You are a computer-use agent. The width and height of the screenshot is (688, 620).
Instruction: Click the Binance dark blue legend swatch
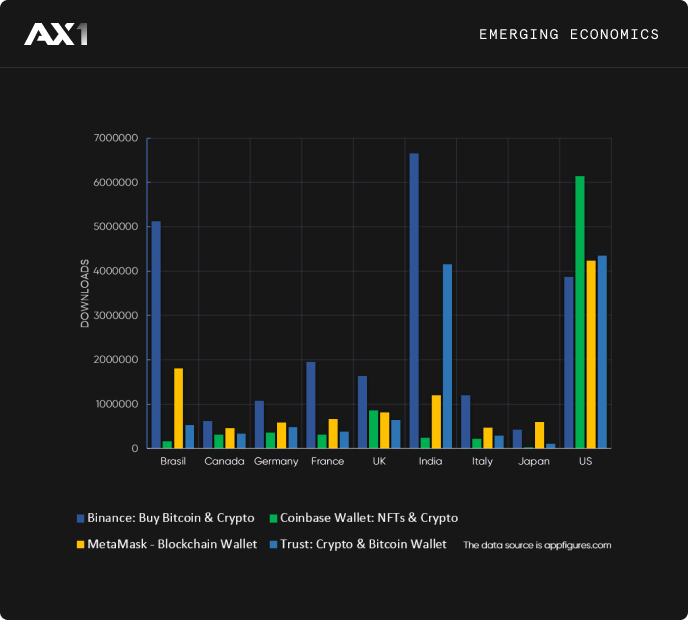[81, 518]
